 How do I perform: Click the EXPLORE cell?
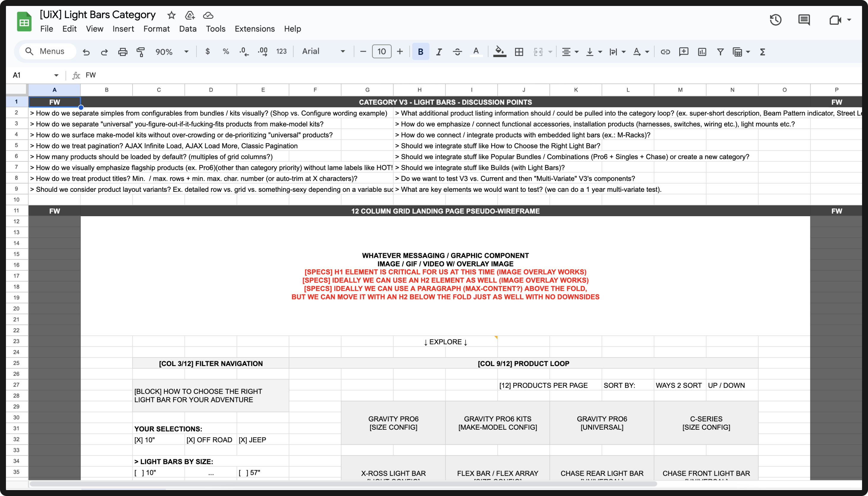[x=445, y=341]
